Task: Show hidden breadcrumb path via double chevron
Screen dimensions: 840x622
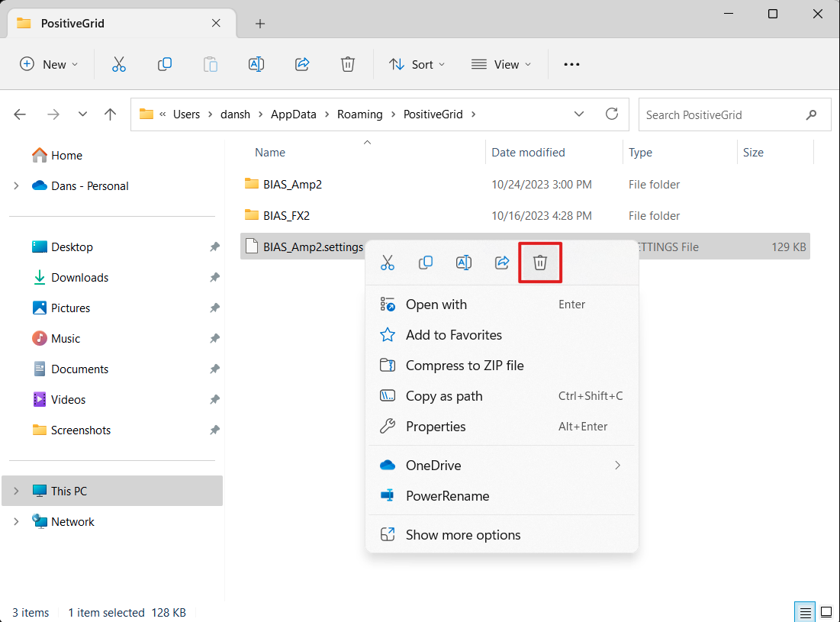Action: (163, 114)
